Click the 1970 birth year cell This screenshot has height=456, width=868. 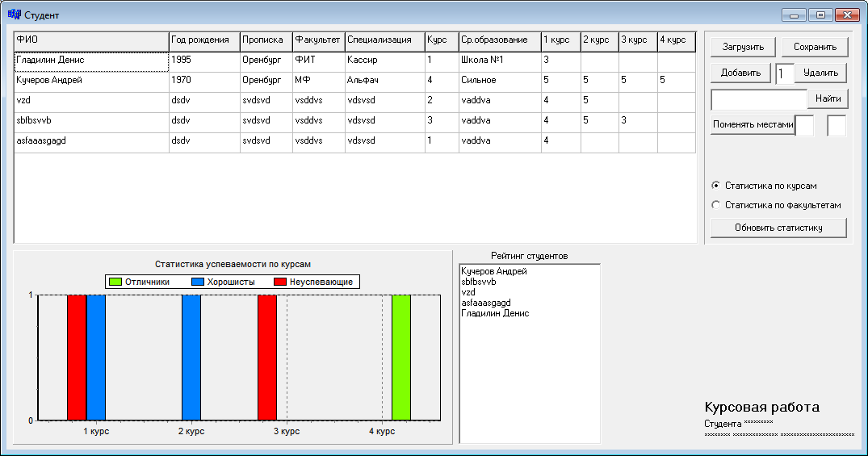(204, 82)
